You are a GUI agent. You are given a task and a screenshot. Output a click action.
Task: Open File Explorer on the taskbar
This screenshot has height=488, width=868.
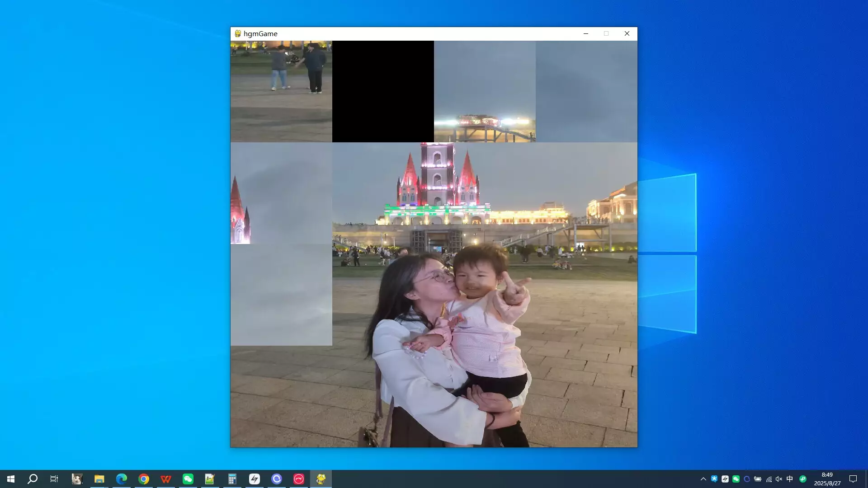point(99,479)
